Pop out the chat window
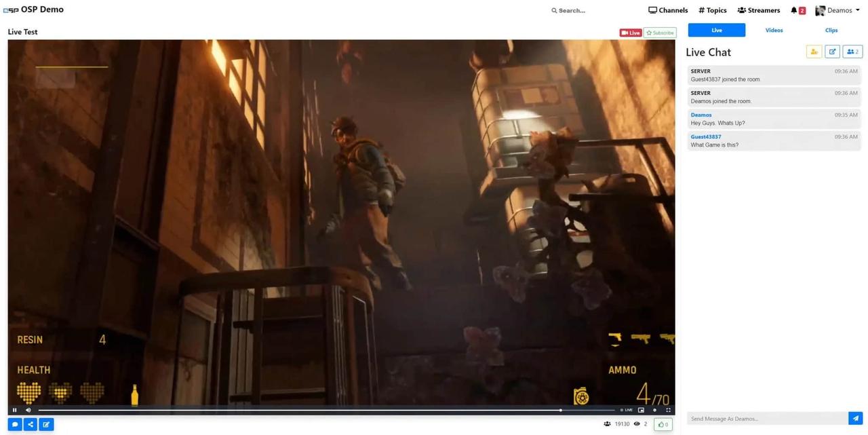Image resolution: width=868 pixels, height=435 pixels. (832, 52)
